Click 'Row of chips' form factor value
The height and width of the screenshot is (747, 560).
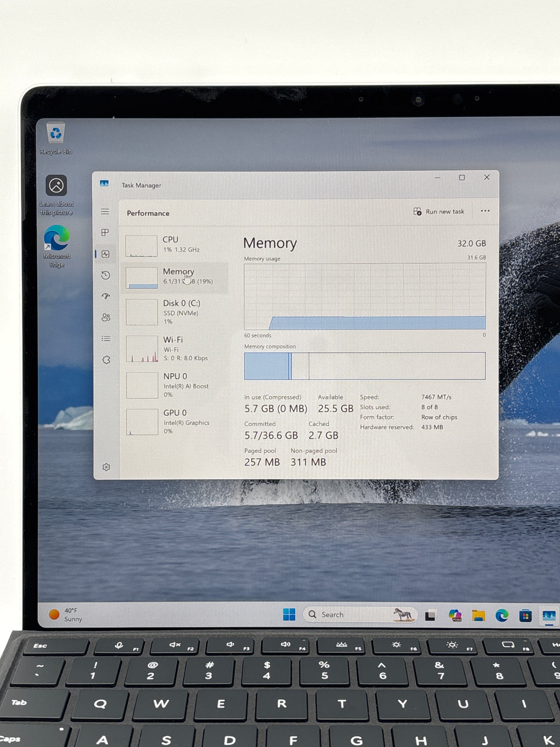pos(439,417)
